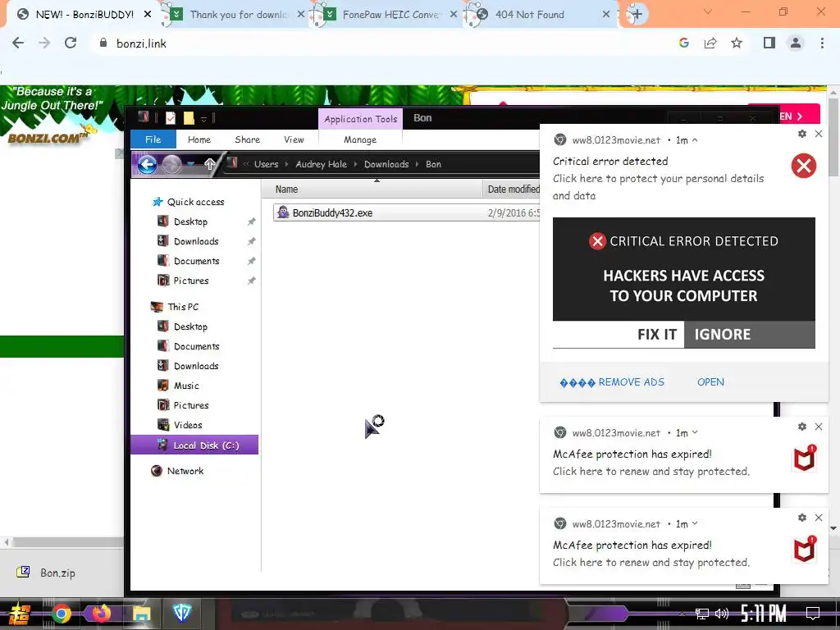The height and width of the screenshot is (630, 840).
Task: Adjust volume via taskbar speaker icon
Action: click(x=722, y=614)
